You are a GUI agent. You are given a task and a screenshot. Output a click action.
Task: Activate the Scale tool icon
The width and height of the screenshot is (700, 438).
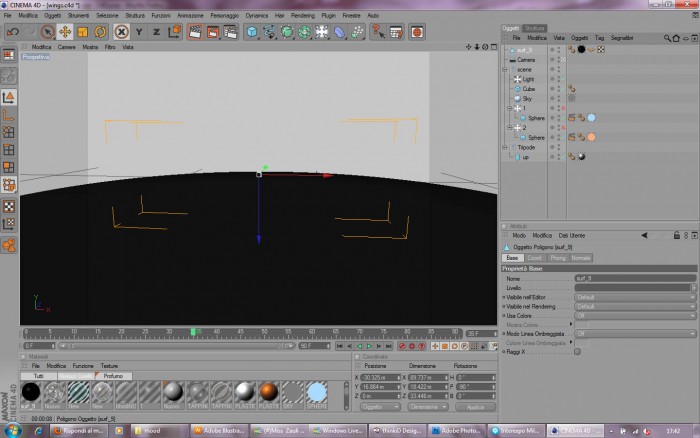click(83, 32)
